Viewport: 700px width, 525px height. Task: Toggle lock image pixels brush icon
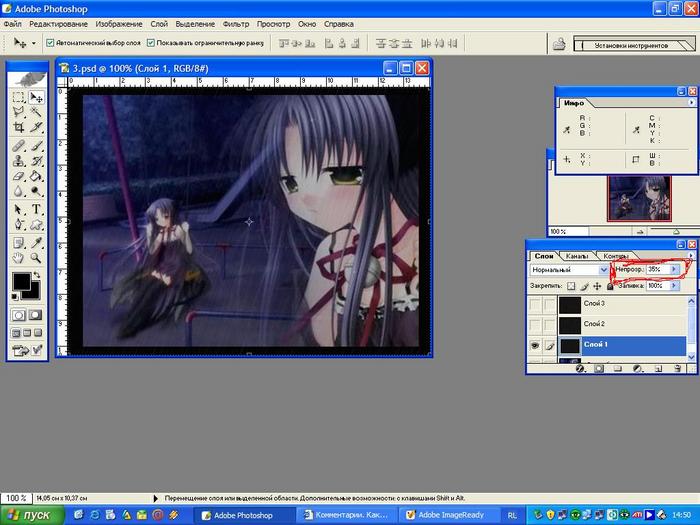[584, 286]
